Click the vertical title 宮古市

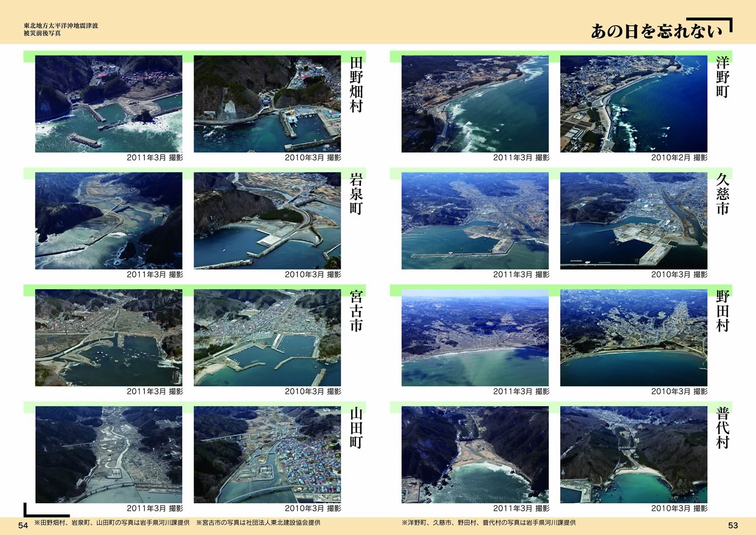356,311
